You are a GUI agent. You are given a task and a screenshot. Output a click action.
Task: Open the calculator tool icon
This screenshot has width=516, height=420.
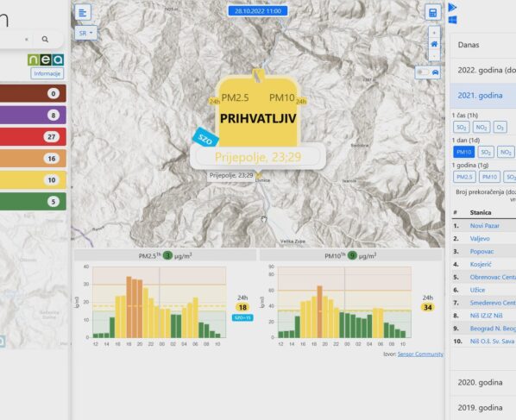433,13
